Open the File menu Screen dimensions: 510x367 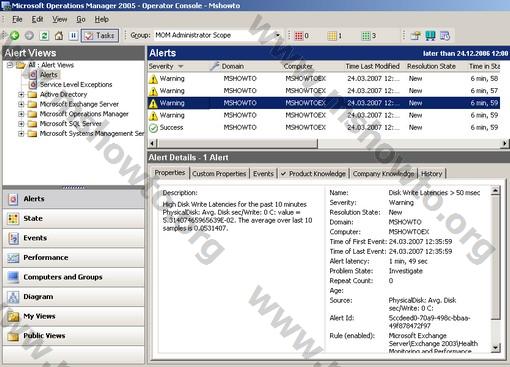coord(17,19)
